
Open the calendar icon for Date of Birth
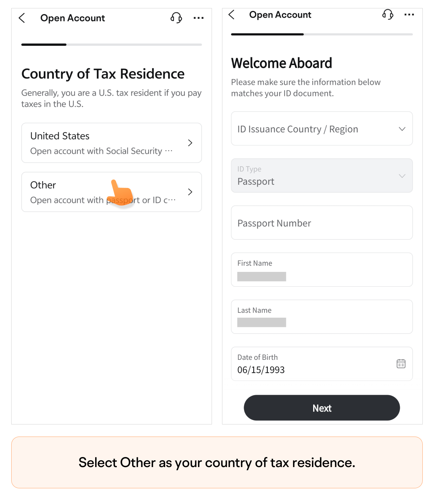coord(401,364)
